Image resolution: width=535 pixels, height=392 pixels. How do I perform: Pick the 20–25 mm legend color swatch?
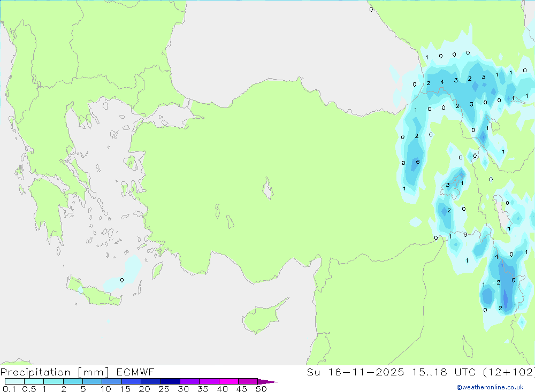pyautogui.click(x=151, y=381)
